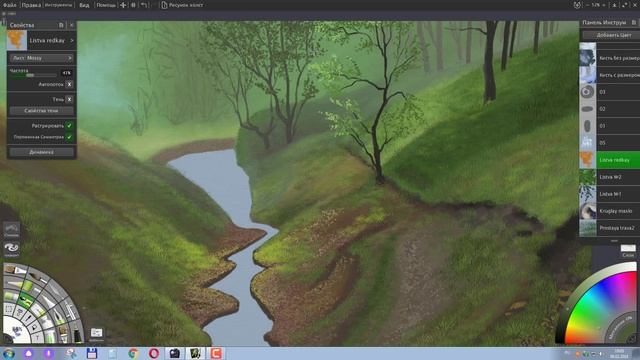Click the zoom in plus button
The width and height of the screenshot is (640, 360).
(x=604, y=5)
